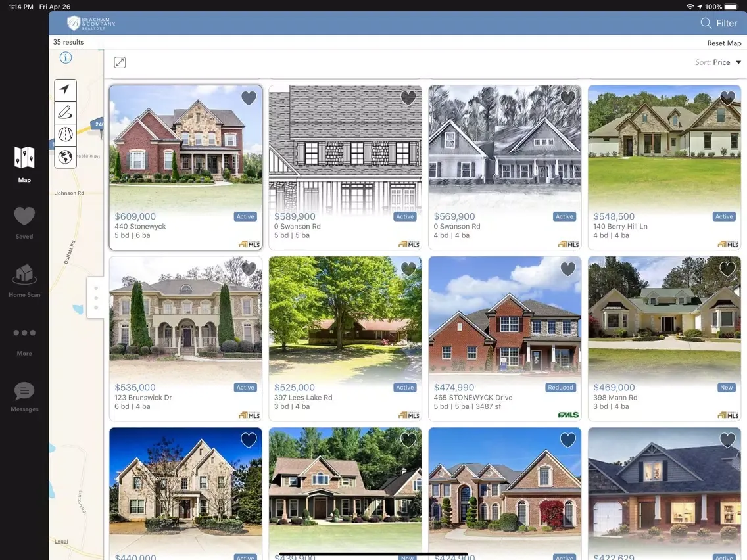Click the "5 bd | 6 ba" details
This screenshot has width=747, height=560.
point(132,235)
